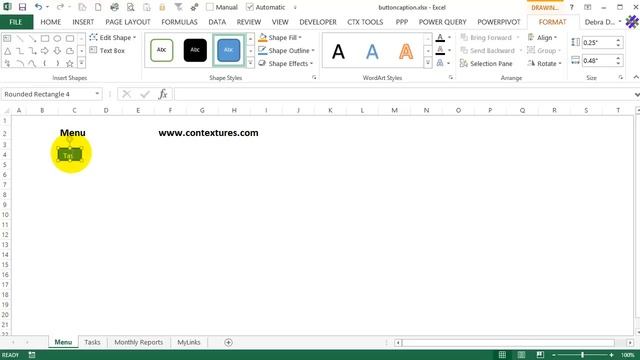Select the right arrow shape
The height and width of the screenshot is (360, 640).
[45, 51]
